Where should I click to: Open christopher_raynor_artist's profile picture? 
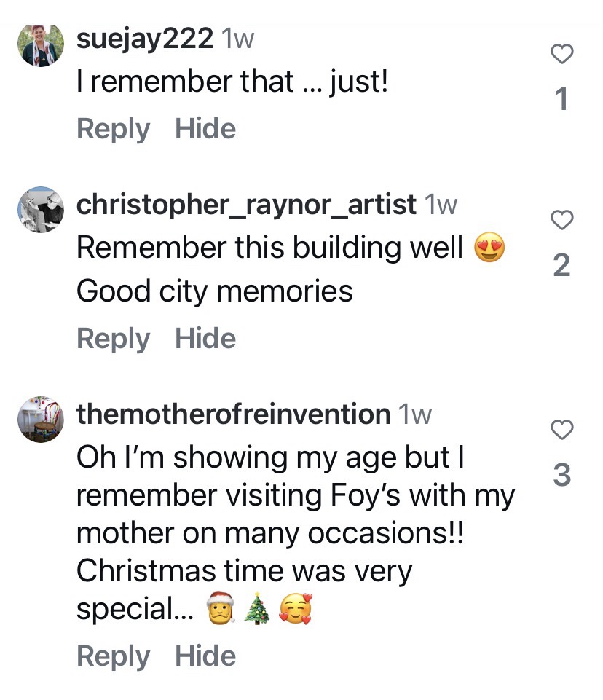point(41,210)
